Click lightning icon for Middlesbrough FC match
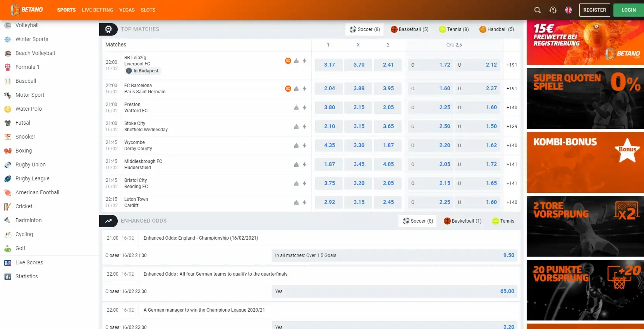 (x=304, y=164)
